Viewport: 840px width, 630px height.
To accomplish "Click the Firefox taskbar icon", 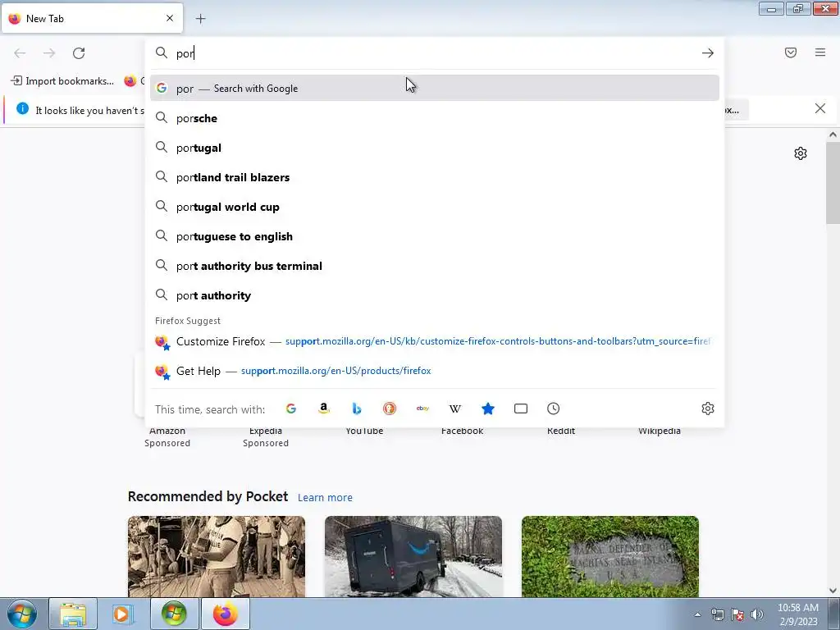I will 225,614.
